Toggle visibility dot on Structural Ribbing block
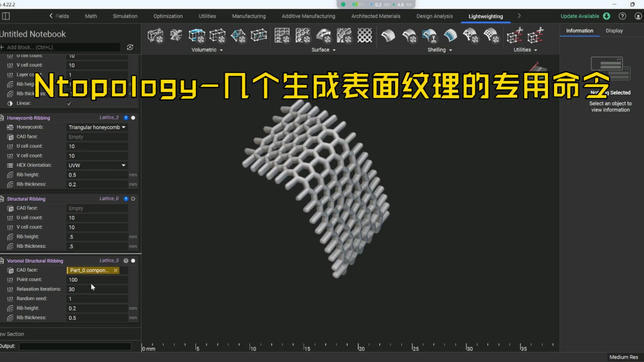 click(x=133, y=198)
